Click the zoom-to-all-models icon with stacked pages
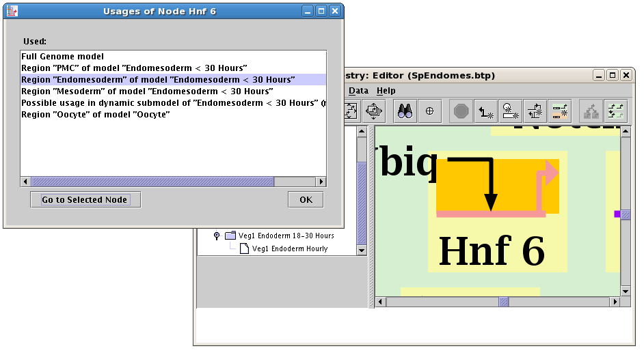This screenshot has width=644, height=355. point(373,111)
